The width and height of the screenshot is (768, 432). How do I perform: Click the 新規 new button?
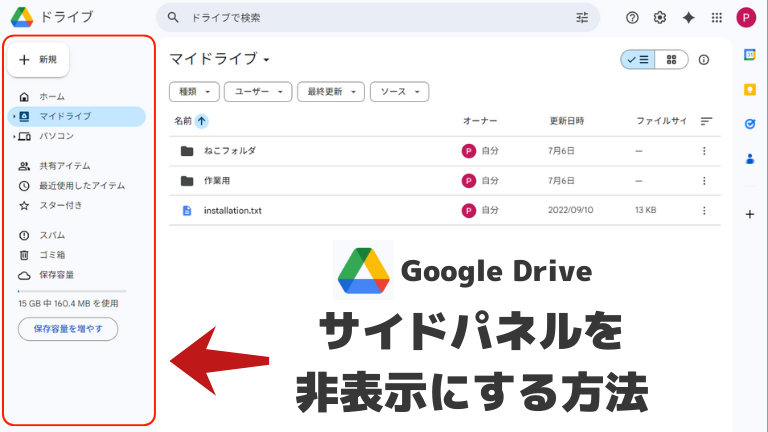click(39, 60)
